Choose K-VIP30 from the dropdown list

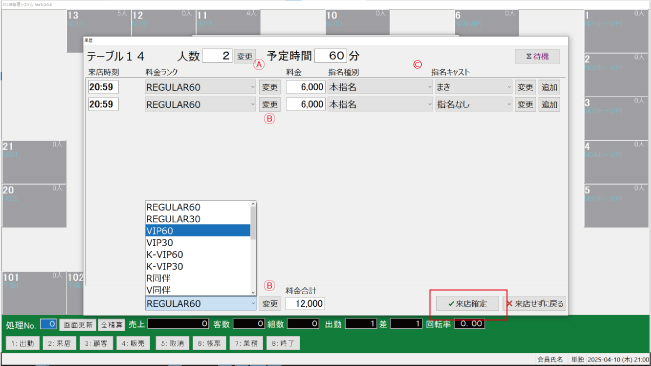click(x=198, y=266)
